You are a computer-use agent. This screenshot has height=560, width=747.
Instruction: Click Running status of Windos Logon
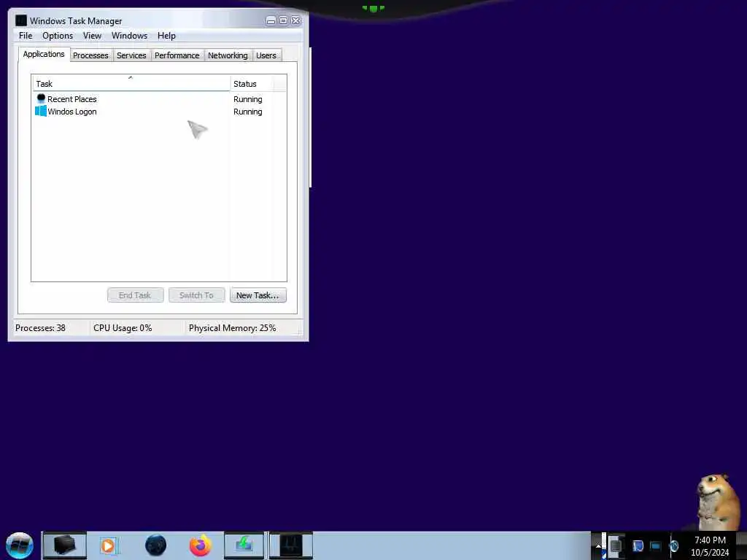248,112
